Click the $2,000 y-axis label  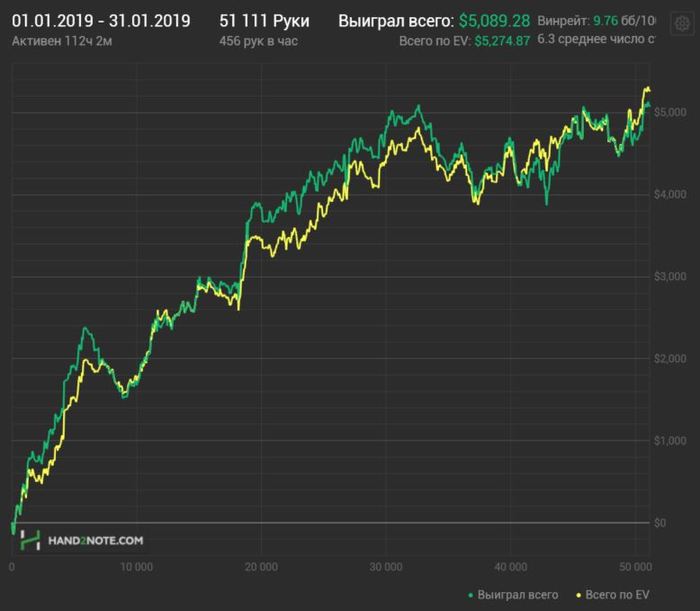(x=670, y=358)
